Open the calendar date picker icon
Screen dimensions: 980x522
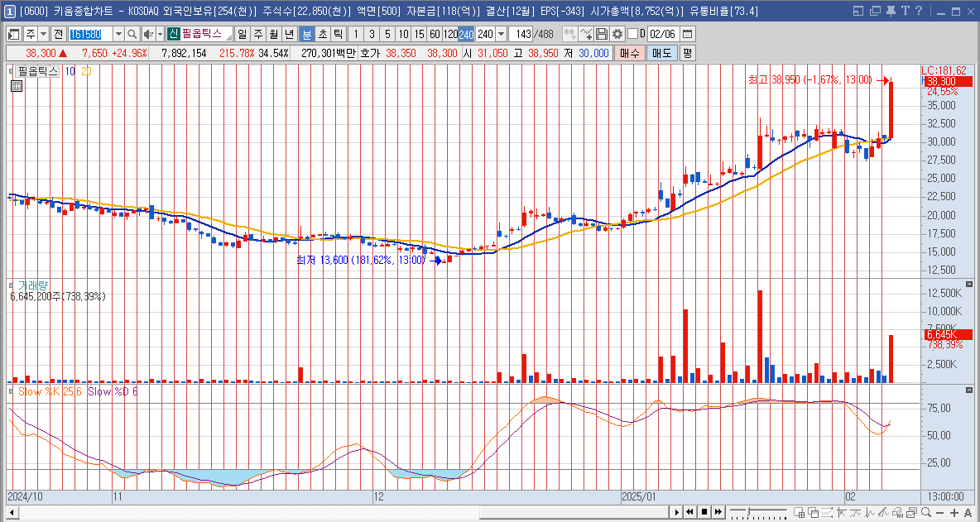point(688,34)
